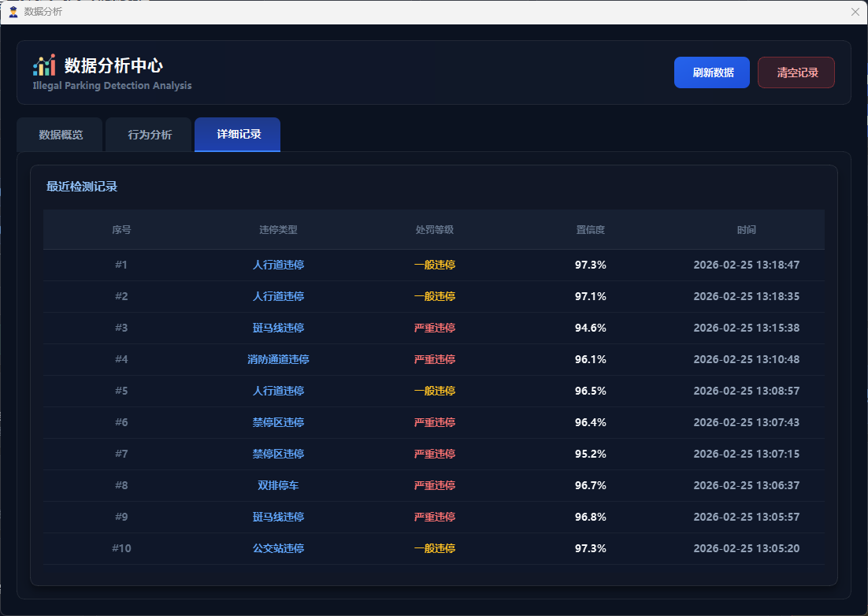Click confidence value 94.6%
868x616 pixels.
[x=591, y=328]
